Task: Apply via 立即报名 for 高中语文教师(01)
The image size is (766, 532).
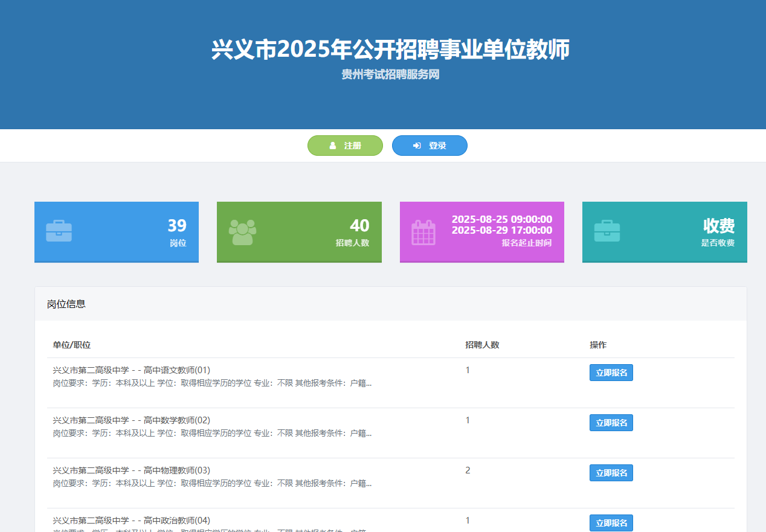Action: (x=611, y=373)
